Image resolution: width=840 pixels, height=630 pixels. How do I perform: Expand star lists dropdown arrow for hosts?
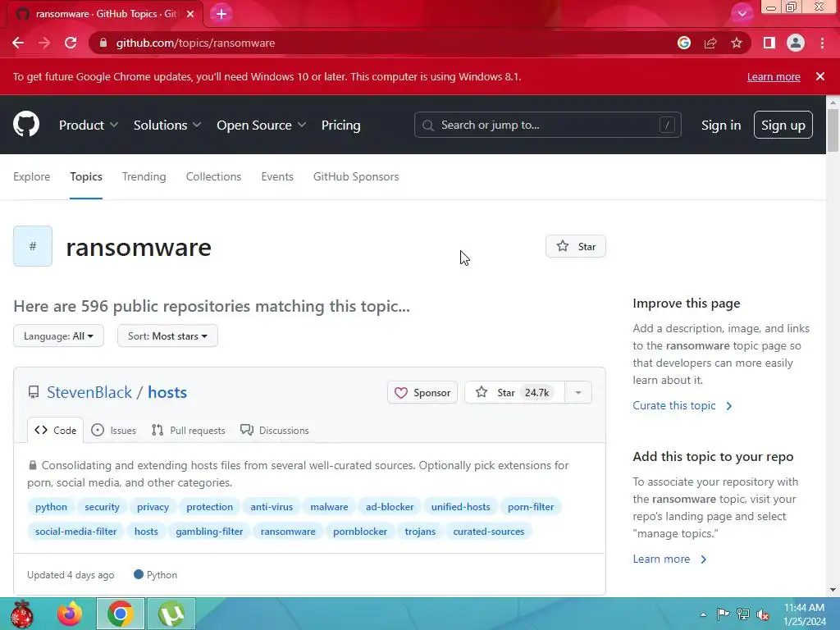tap(578, 393)
